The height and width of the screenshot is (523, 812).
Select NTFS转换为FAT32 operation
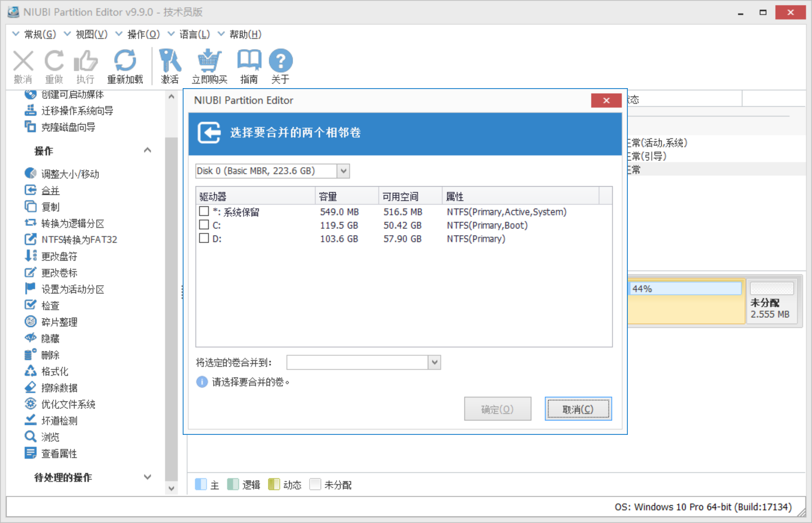point(71,240)
